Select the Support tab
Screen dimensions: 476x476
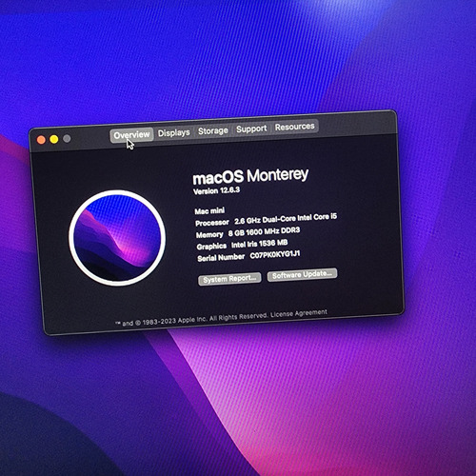(x=251, y=129)
